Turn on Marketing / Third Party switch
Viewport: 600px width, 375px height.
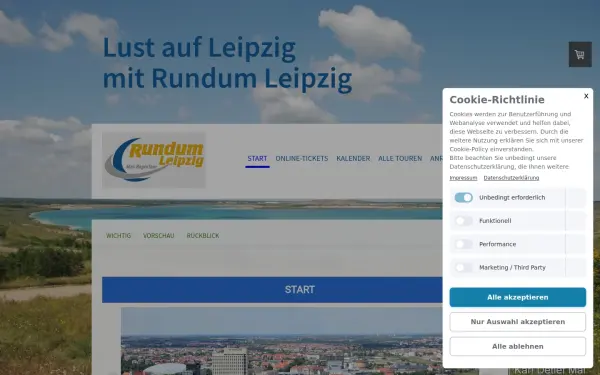coord(463,267)
